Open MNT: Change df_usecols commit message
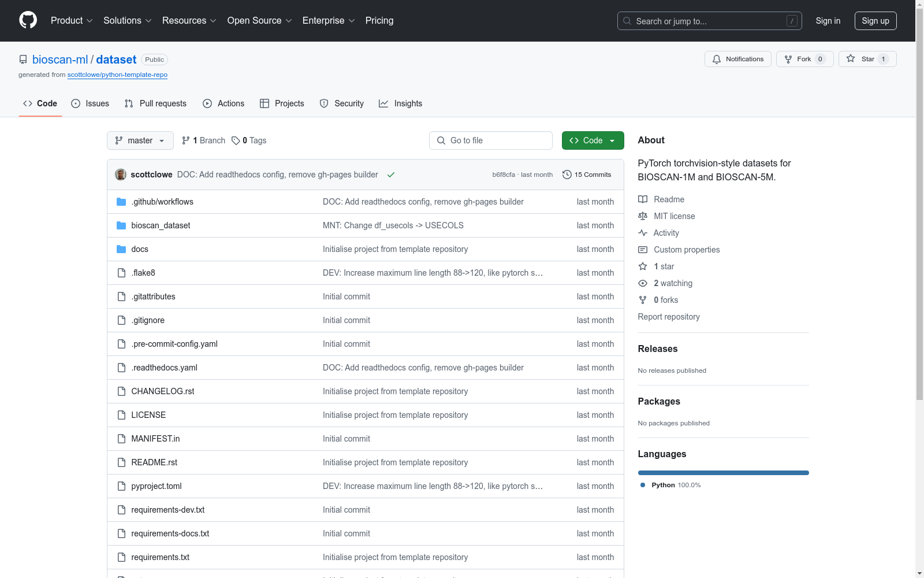This screenshot has width=924, height=578. (393, 225)
